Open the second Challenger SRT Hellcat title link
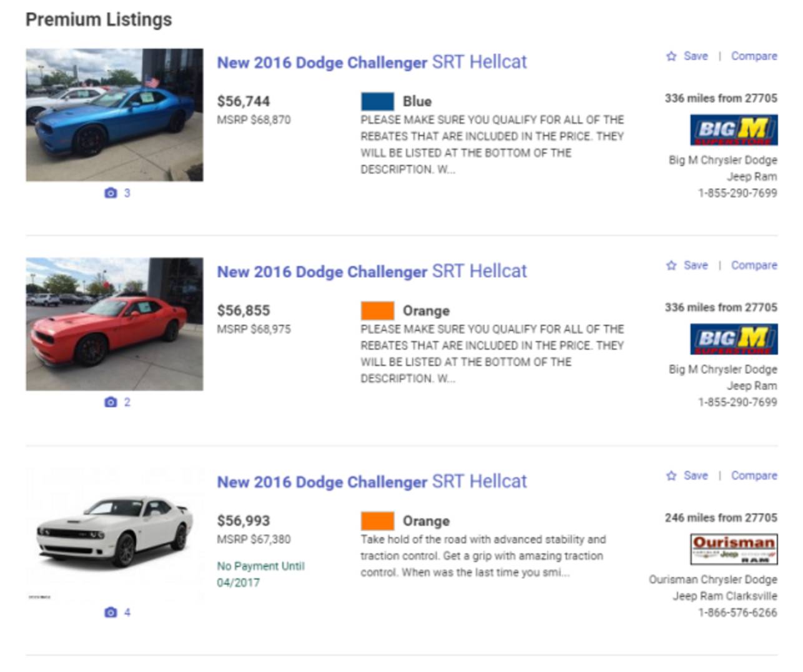Viewport: 803px width, 672px height. pyautogui.click(x=372, y=272)
